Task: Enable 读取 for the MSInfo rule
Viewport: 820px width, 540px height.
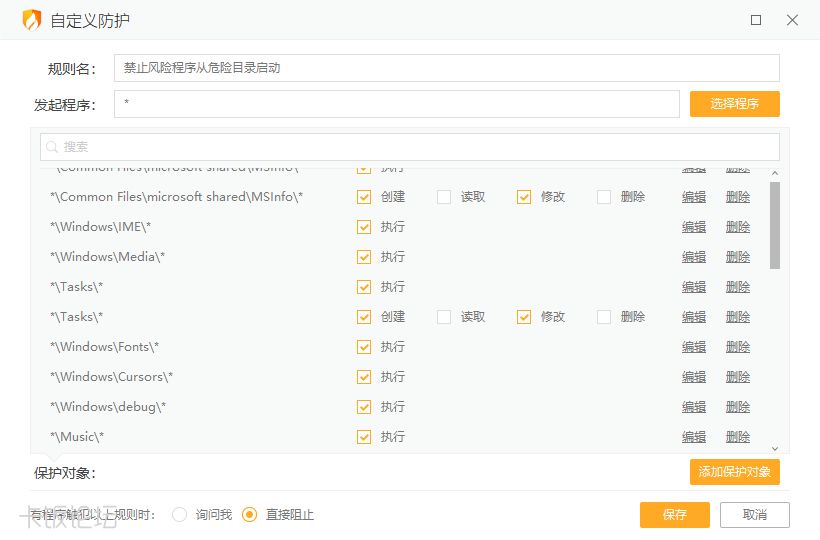Action: [x=444, y=197]
